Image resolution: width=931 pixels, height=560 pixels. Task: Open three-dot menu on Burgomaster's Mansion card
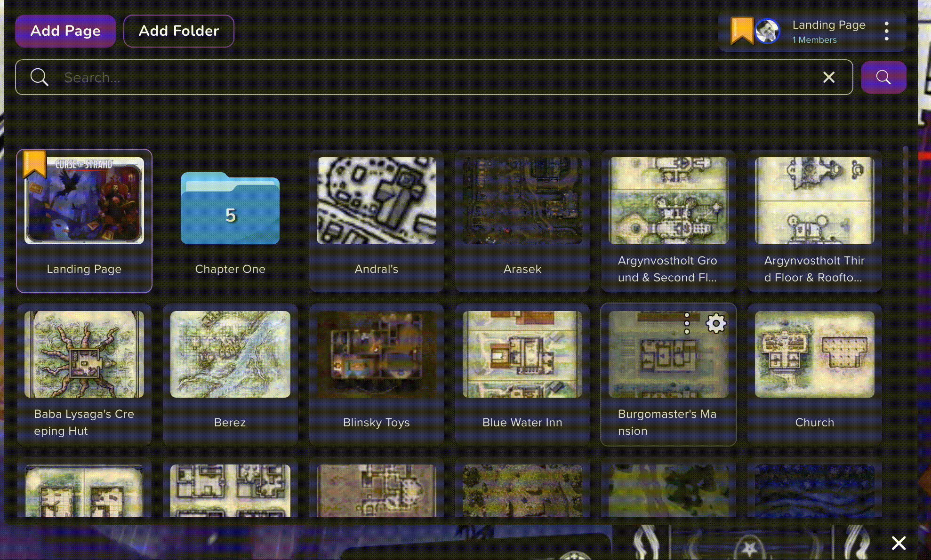pos(687,323)
